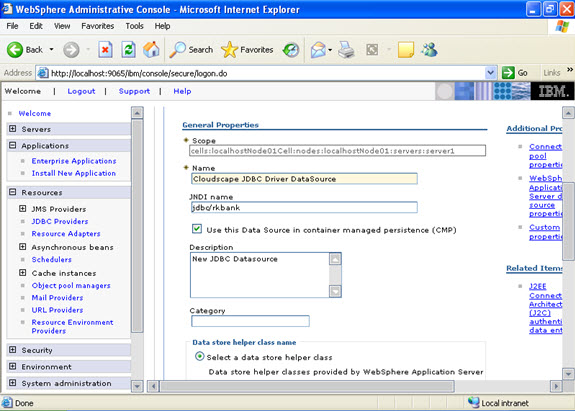Image resolution: width=575 pixels, height=411 pixels.
Task: Open the console Help link in the banner
Action: click(x=182, y=91)
